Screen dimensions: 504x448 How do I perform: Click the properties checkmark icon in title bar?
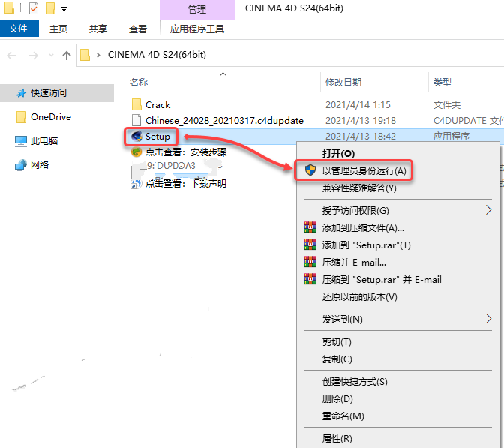click(x=34, y=8)
